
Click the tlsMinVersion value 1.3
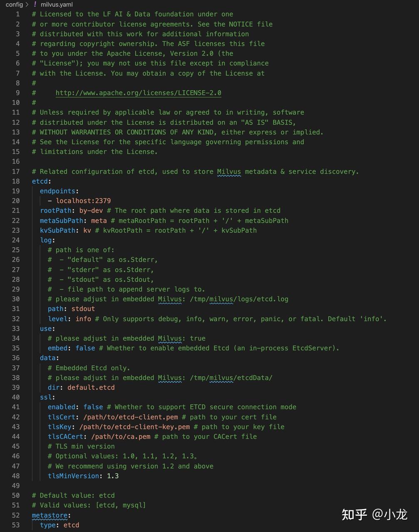(113, 476)
